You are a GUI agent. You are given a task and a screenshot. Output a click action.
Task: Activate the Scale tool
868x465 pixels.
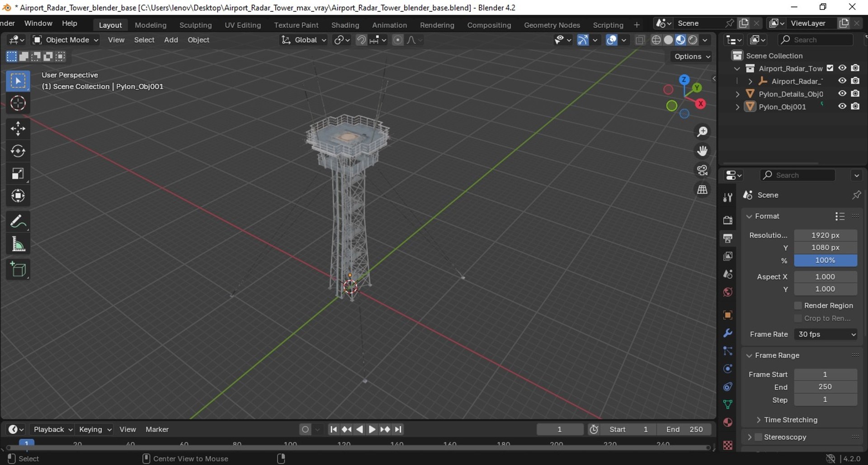(x=18, y=174)
